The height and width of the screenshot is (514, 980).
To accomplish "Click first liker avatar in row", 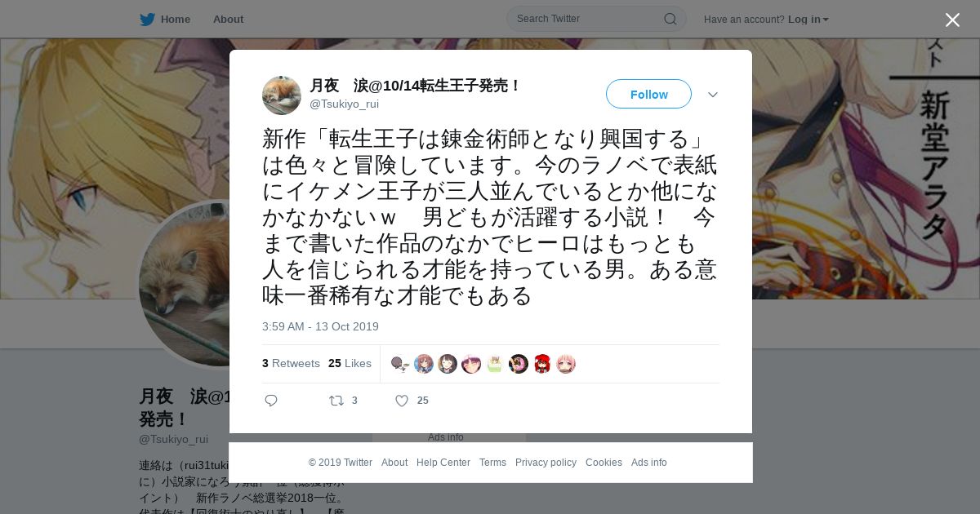I will tap(399, 364).
